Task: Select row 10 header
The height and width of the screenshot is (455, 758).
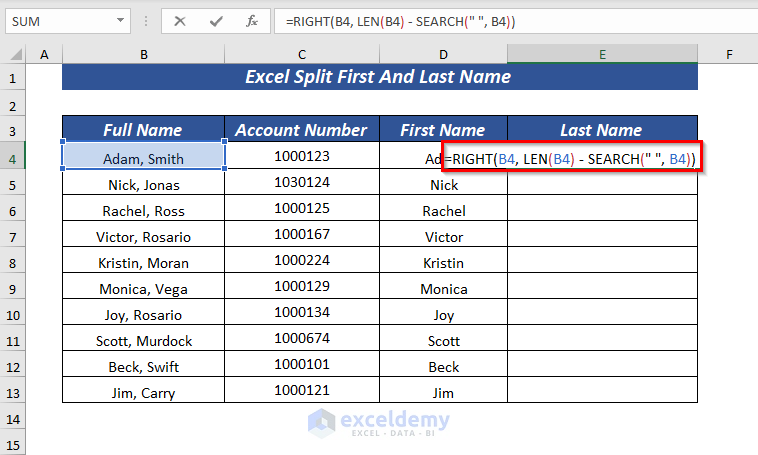Action: point(14,315)
